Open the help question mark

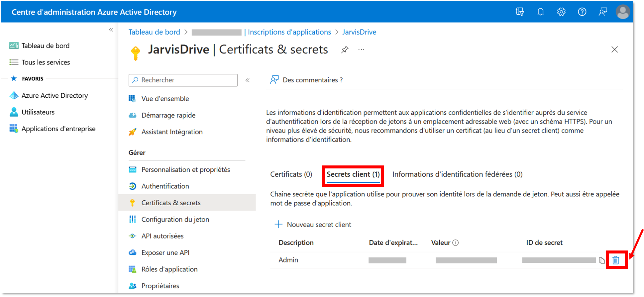tap(582, 12)
